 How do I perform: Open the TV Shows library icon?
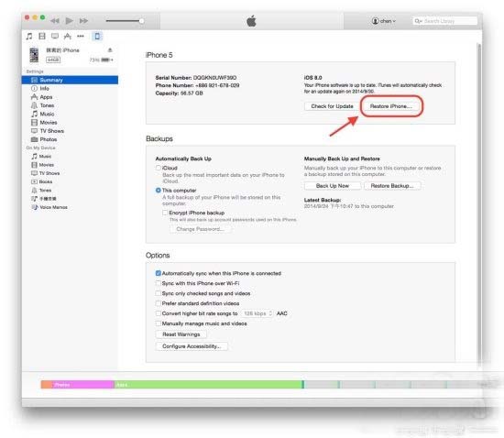(x=55, y=37)
